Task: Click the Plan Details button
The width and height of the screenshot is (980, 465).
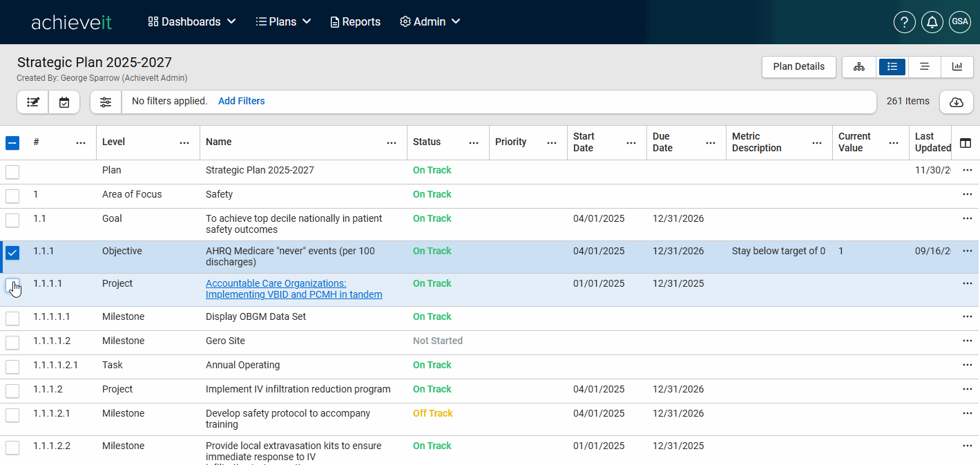Action: point(799,66)
